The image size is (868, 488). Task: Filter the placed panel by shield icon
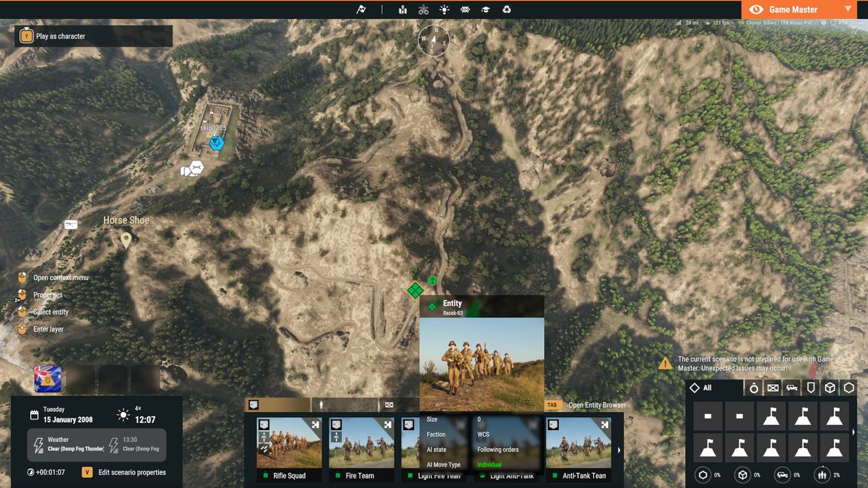pos(811,388)
